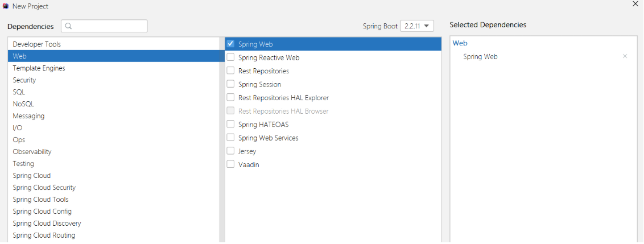
Task: Check Rest Repositories HAL Explorer
Action: [x=230, y=97]
